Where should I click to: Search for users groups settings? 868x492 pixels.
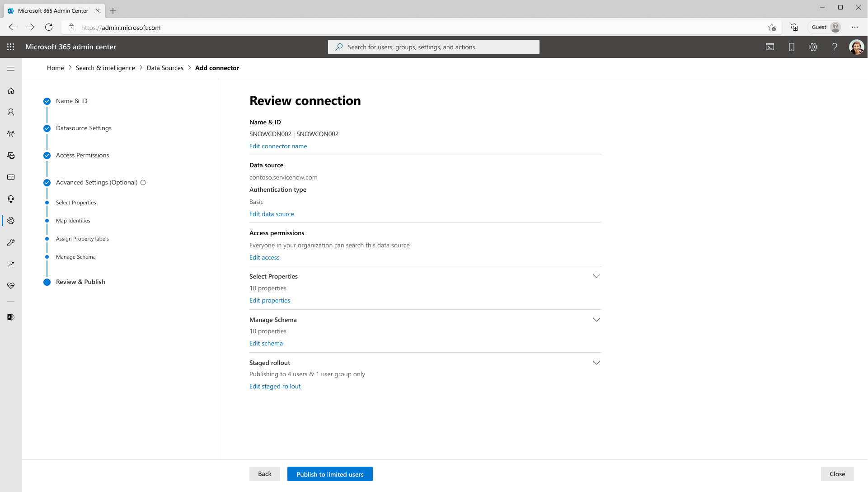(x=433, y=47)
